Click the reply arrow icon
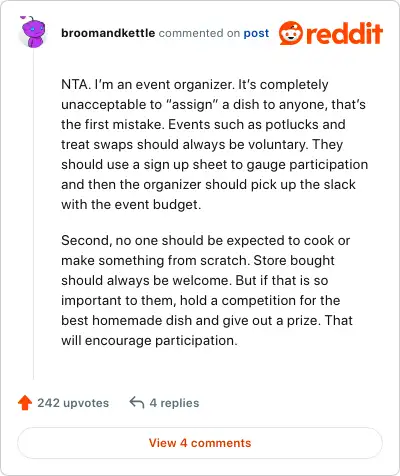Image resolution: width=400 pixels, height=476 pixels. tap(137, 402)
